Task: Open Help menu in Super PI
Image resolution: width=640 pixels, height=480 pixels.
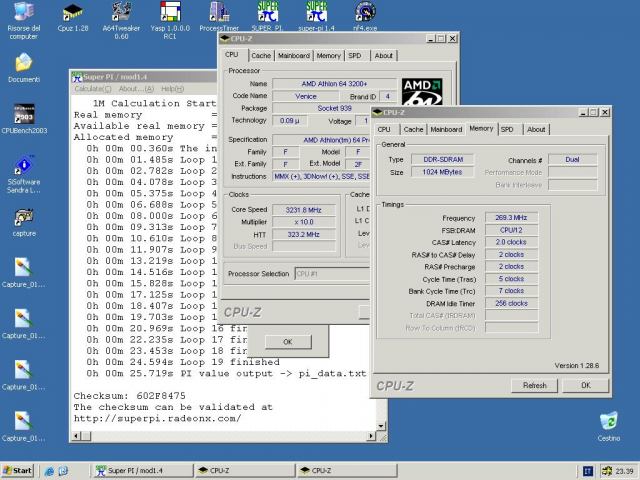Action: pos(173,89)
